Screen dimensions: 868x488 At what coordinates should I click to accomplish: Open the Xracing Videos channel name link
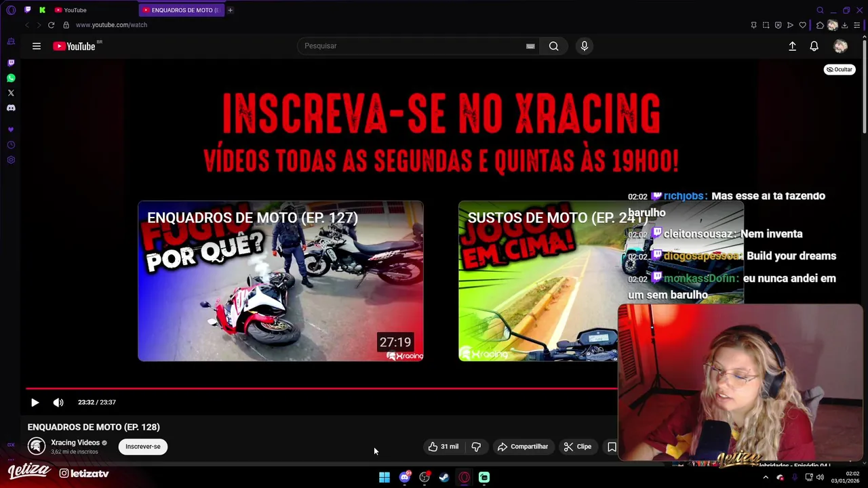click(x=75, y=443)
